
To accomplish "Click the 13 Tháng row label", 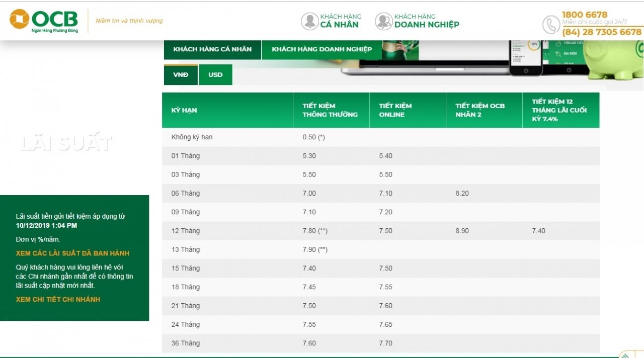I will pyautogui.click(x=185, y=249).
